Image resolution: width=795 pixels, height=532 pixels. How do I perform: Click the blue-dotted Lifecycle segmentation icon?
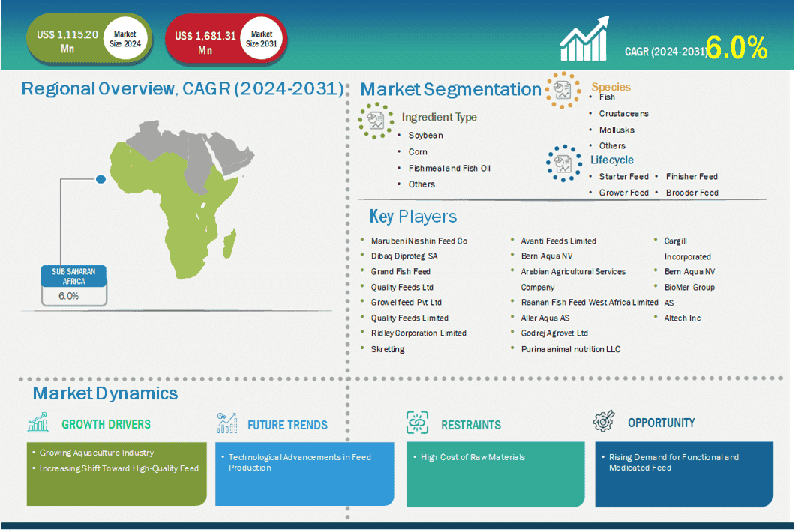(x=563, y=163)
